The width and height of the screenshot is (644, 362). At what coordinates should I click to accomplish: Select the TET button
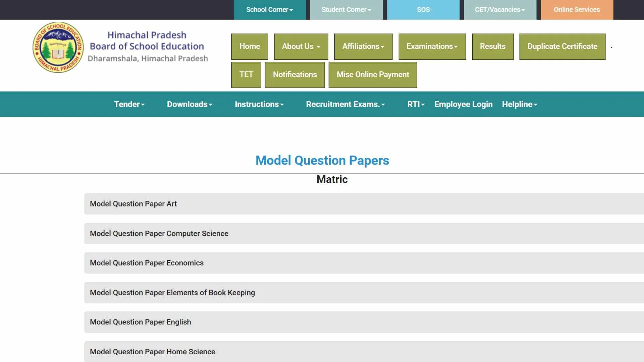pyautogui.click(x=246, y=75)
